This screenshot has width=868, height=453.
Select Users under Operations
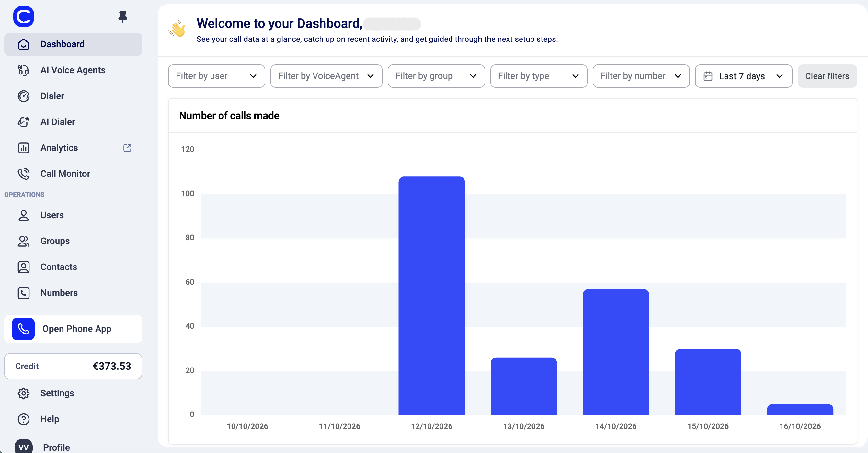coord(73,215)
